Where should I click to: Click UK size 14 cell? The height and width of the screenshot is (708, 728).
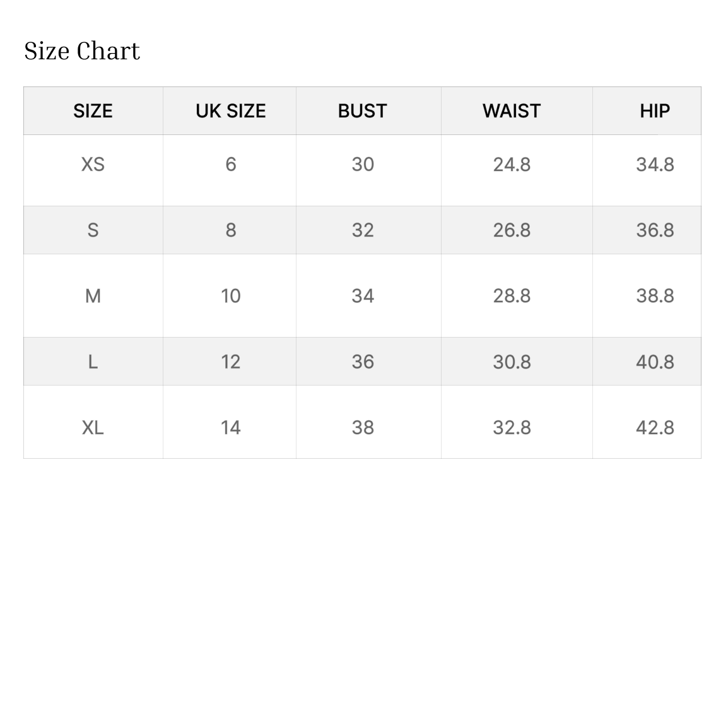(x=230, y=428)
